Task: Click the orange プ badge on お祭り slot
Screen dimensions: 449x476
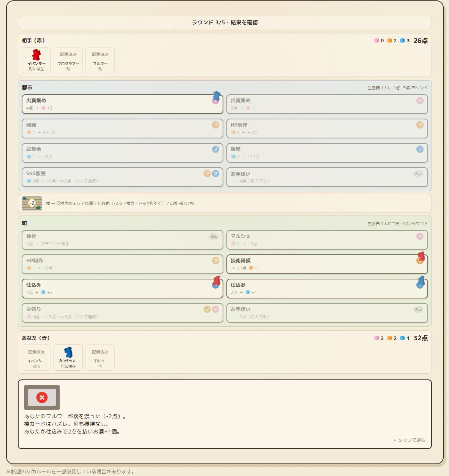Action: tap(207, 309)
